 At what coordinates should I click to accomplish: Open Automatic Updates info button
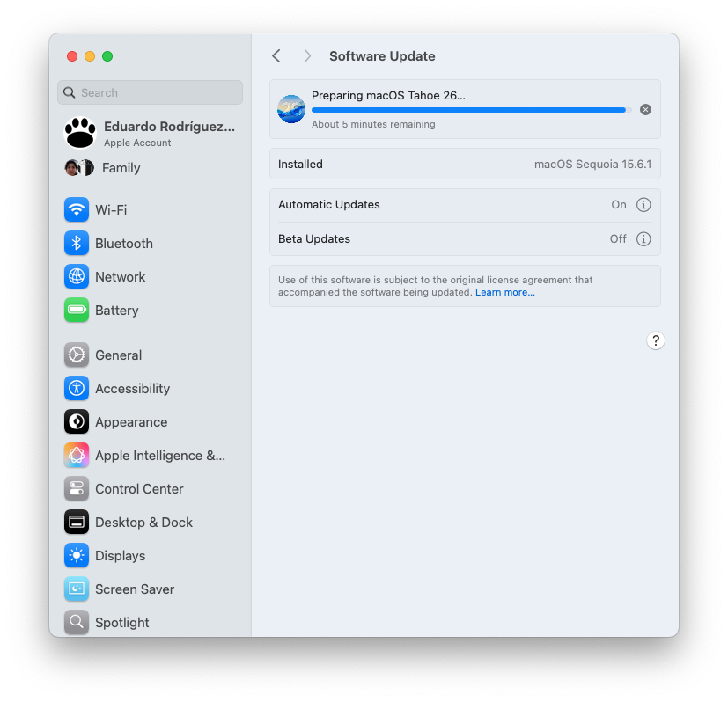(x=643, y=205)
